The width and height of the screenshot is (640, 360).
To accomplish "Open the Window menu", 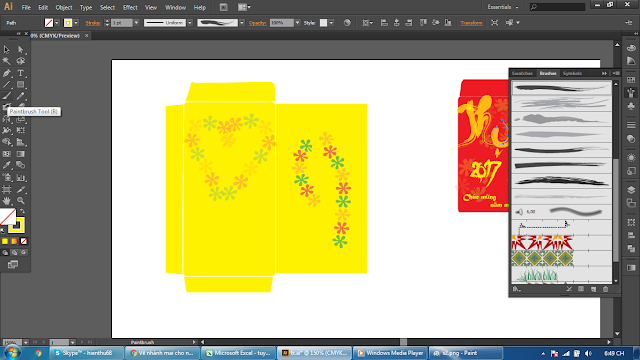I will point(175,7).
